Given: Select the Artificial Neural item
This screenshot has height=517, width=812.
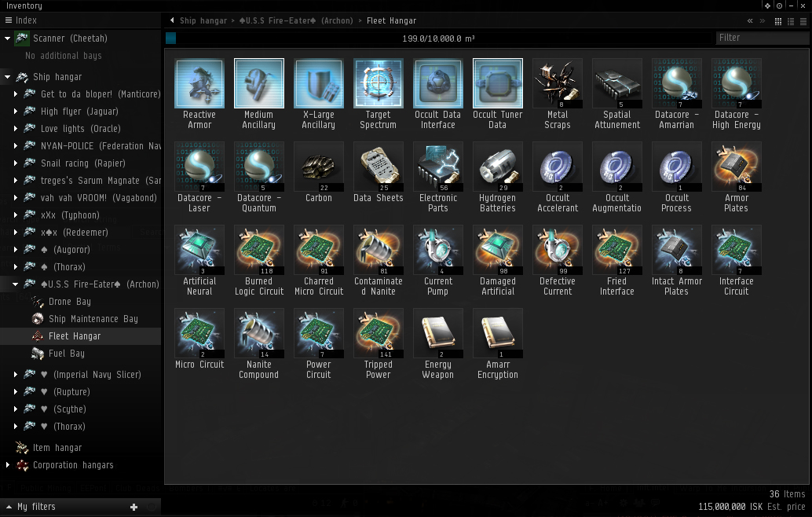Looking at the screenshot, I should tap(199, 250).
